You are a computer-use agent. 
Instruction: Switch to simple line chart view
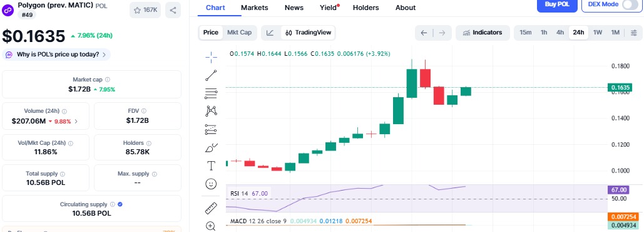(x=270, y=33)
